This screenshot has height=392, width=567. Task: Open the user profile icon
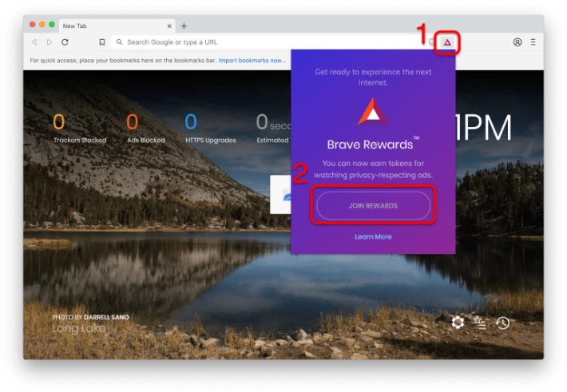(x=517, y=42)
